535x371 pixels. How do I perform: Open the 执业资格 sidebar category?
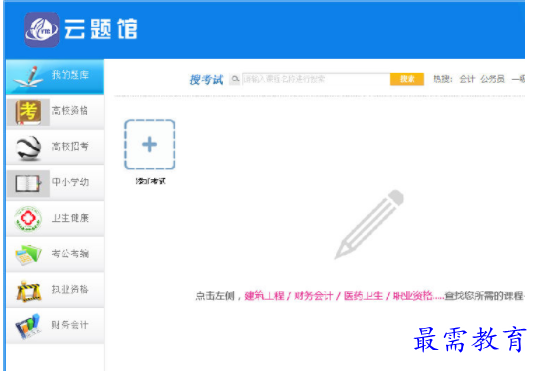coord(55,290)
